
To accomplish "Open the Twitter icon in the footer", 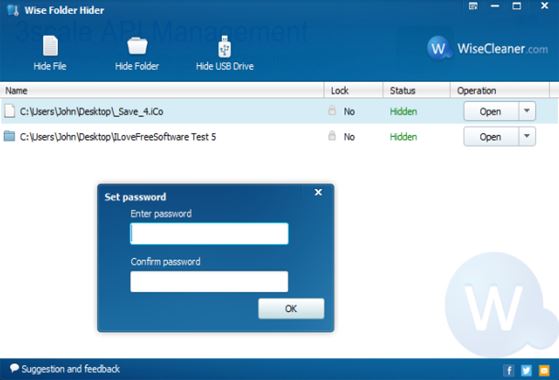I will coord(526,370).
